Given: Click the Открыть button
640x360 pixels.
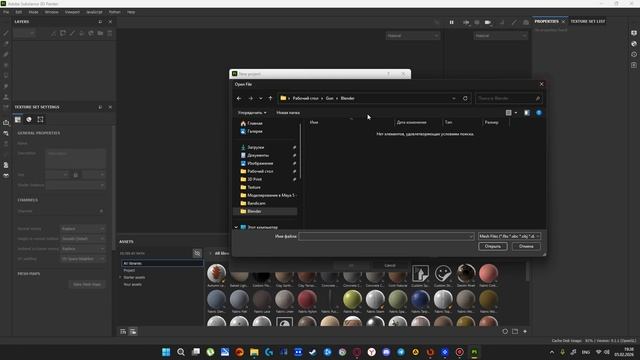Looking at the screenshot, I should pos(493,246).
